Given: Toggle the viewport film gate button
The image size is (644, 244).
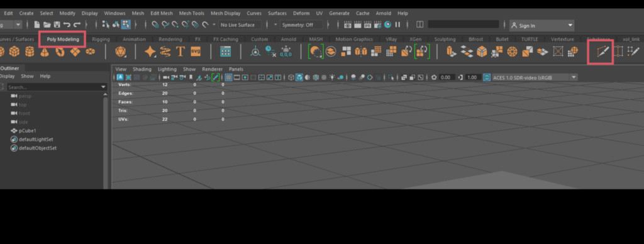Looking at the screenshot, I should [237, 77].
